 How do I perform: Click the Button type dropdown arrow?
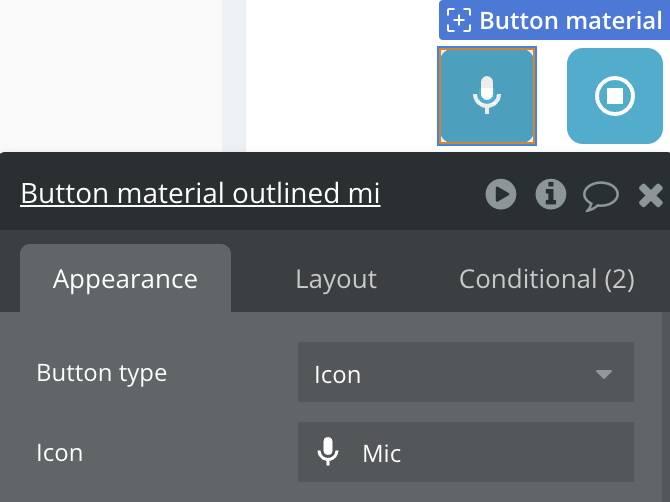603,374
